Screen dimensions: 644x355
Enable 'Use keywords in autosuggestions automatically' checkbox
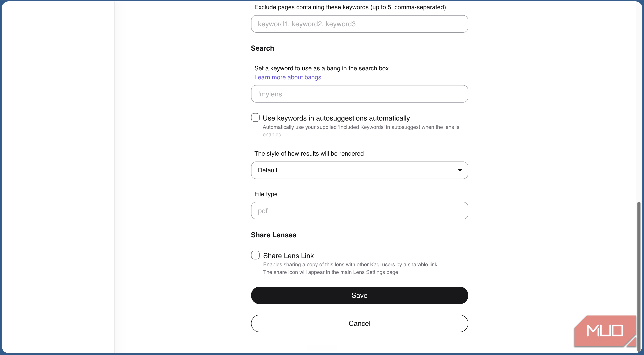pos(255,118)
